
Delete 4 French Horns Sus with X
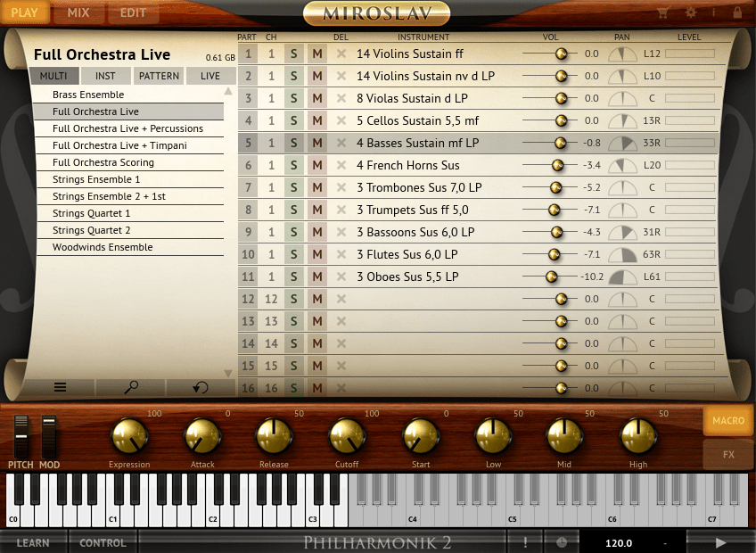click(341, 165)
